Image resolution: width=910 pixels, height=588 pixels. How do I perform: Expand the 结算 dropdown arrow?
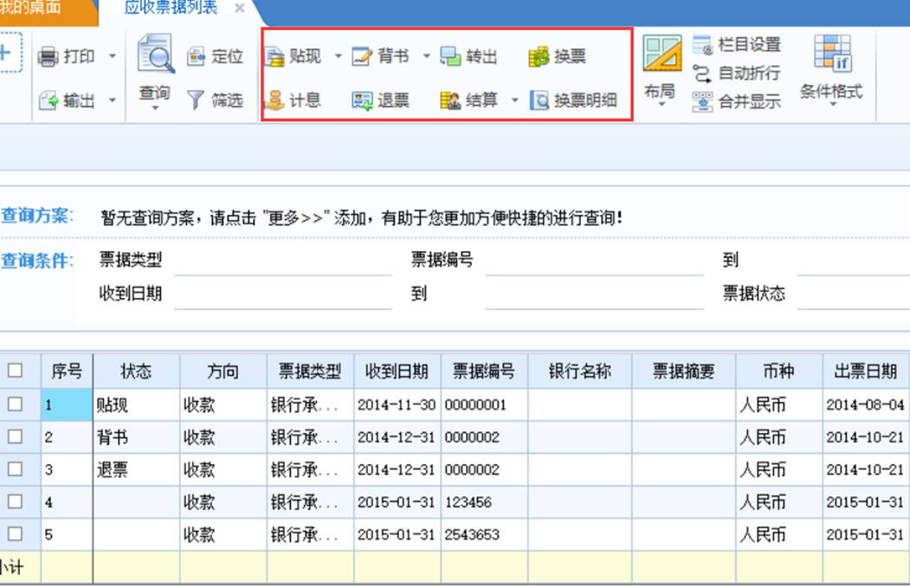click(515, 100)
